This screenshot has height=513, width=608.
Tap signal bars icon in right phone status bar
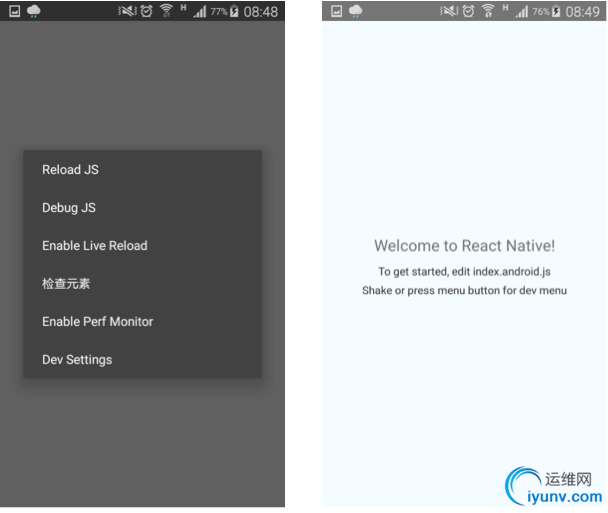(x=522, y=12)
